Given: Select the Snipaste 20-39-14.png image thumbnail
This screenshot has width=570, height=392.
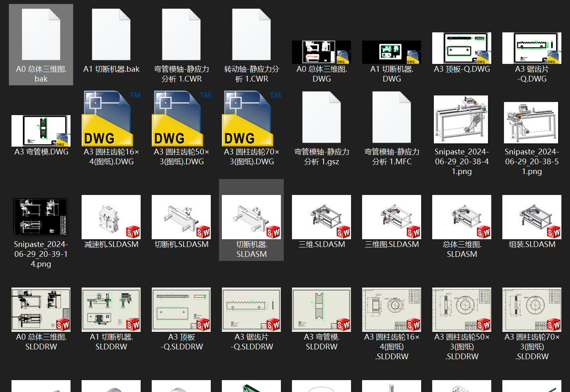Looking at the screenshot, I should click(40, 217).
